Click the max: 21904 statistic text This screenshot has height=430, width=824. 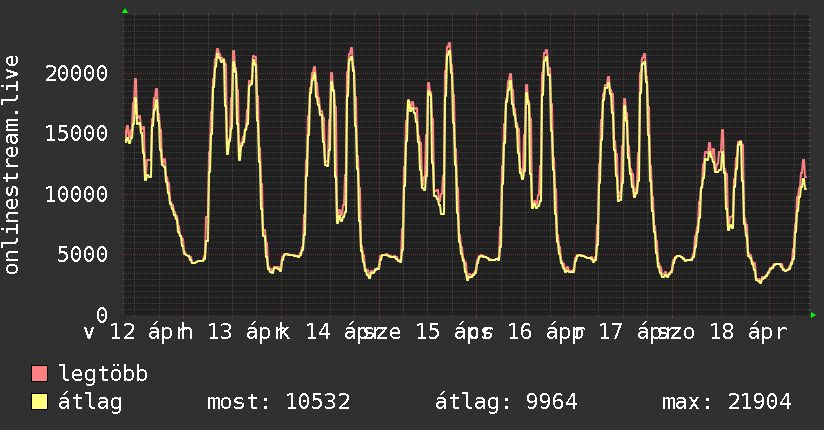point(727,403)
